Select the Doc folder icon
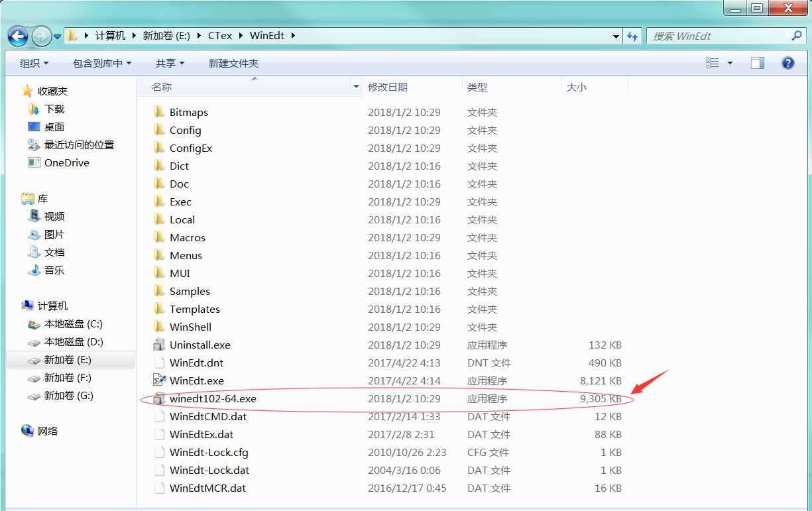 pos(159,184)
